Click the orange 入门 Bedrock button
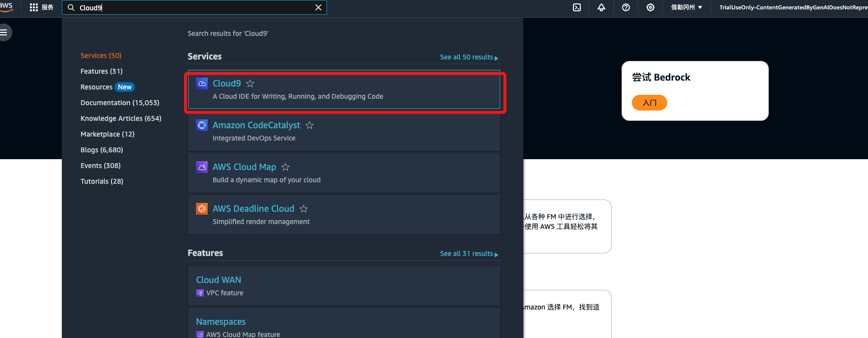Screen dimensions: 868x338 [x=650, y=103]
